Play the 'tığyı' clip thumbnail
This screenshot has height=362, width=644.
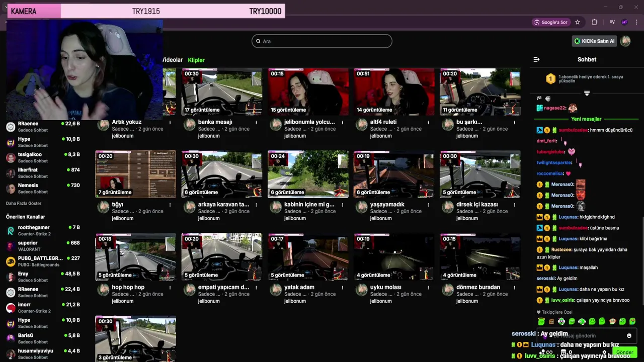pos(136,174)
